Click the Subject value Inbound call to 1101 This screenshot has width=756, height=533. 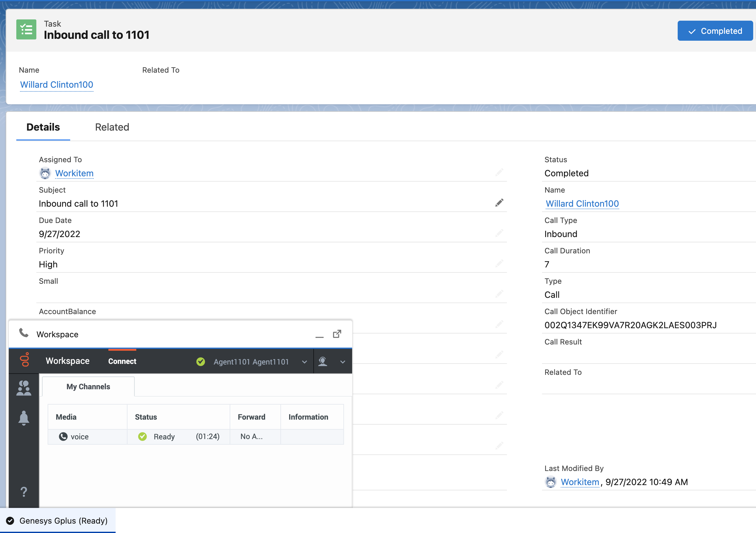tap(78, 204)
